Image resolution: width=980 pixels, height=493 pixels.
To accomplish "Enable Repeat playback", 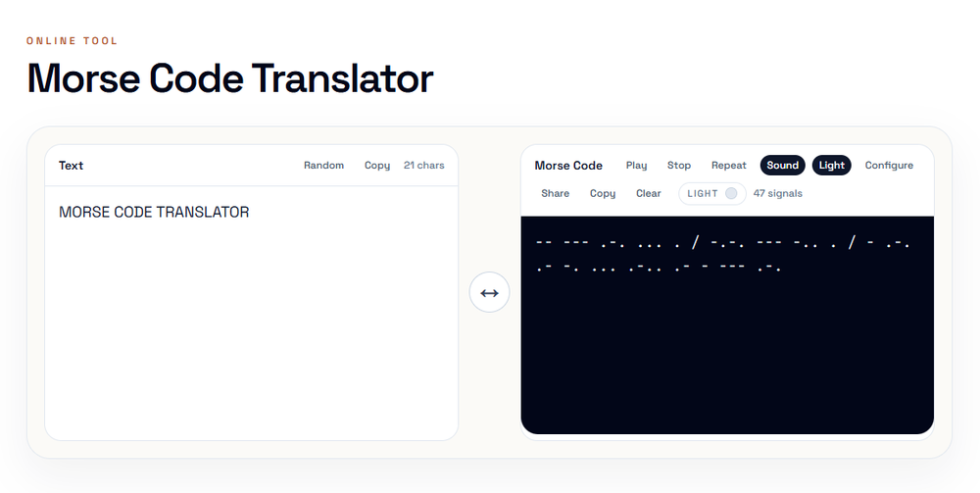I will click(x=729, y=165).
